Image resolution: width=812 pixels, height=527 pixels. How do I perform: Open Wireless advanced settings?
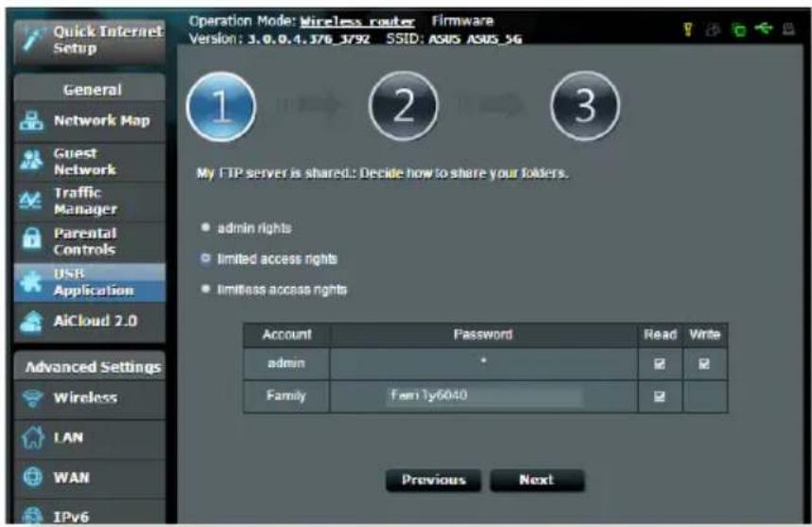(90, 398)
